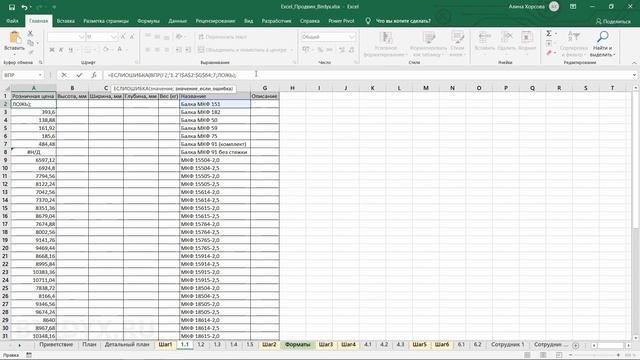Open Customize Quick Access Toolbar dropdown
Image resolution: width=640 pixels, height=360 pixels.
54,7
